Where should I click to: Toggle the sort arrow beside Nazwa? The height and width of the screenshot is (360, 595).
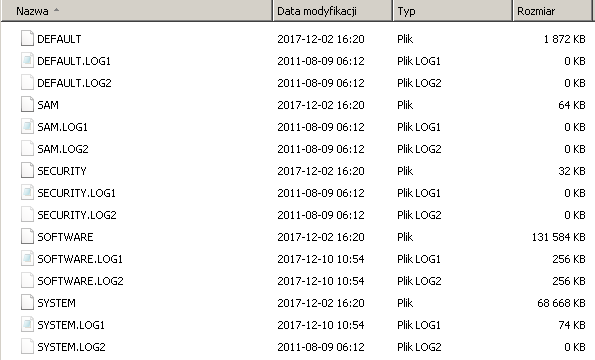[x=57, y=10]
